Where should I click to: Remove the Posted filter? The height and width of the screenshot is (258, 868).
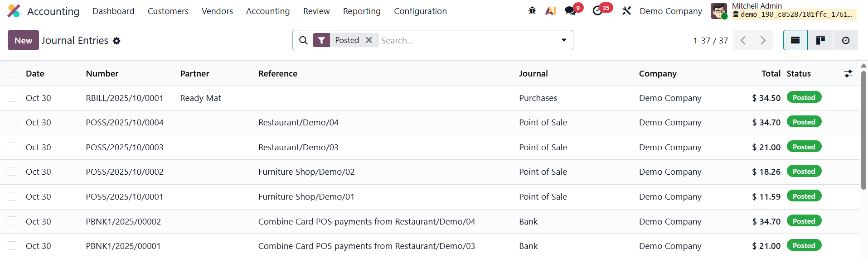(x=369, y=40)
